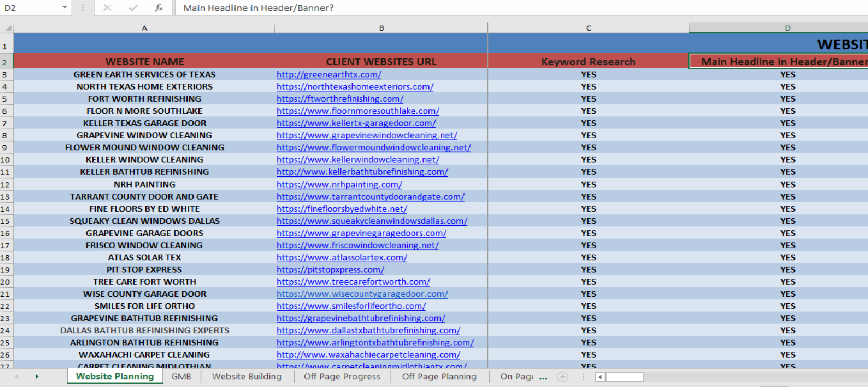
Task: Click the horizontal scrollbar thumb
Action: tap(624, 377)
